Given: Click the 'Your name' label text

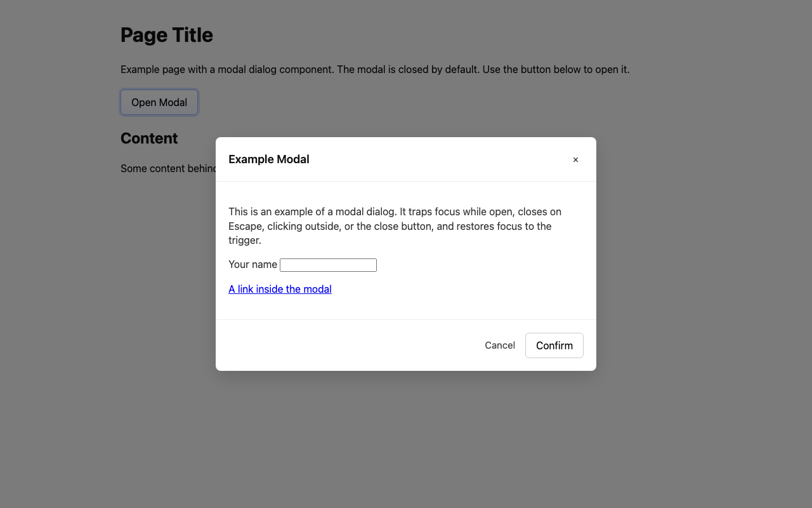Looking at the screenshot, I should tap(252, 264).
